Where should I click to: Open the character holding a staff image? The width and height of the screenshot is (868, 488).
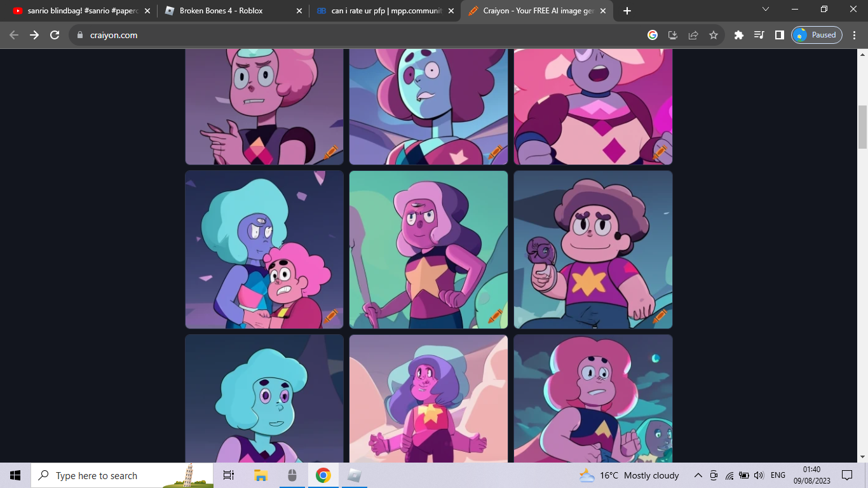click(x=429, y=250)
